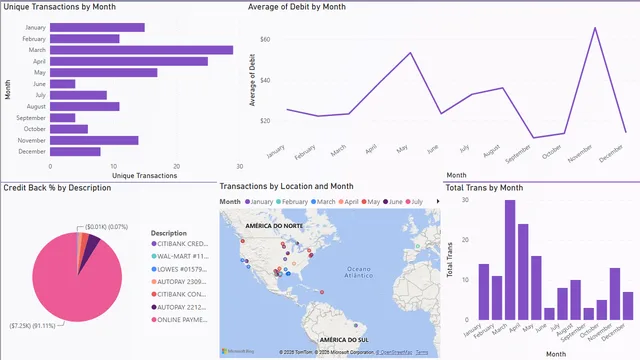
Task: Select January column in Total Trans chart
Action: click(x=484, y=292)
